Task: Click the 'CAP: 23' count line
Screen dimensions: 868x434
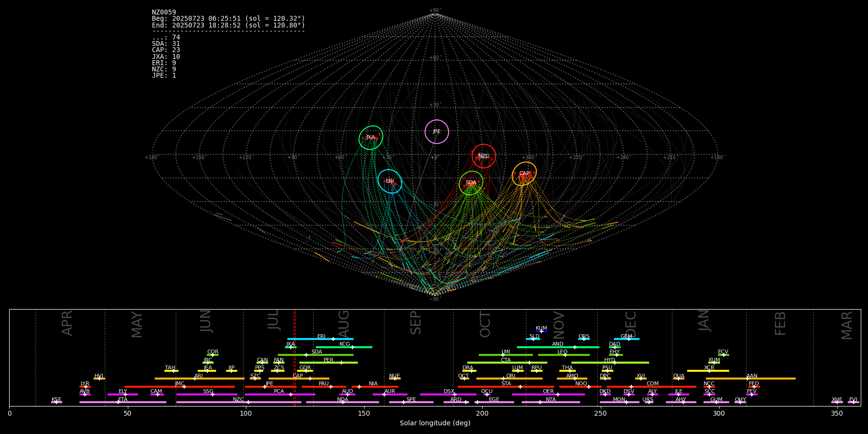Action: [166, 50]
